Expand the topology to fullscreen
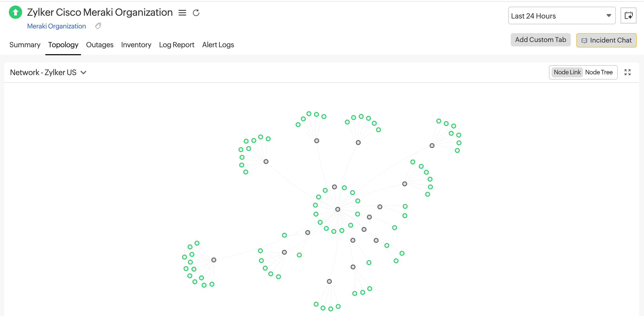This screenshot has width=644, height=316. click(x=627, y=72)
